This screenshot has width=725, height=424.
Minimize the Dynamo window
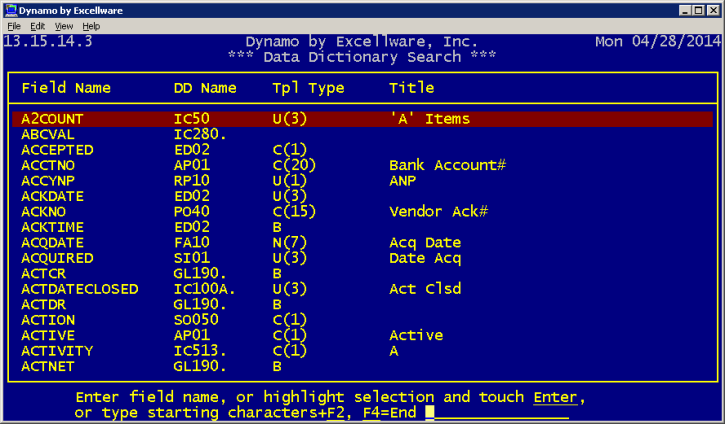(x=684, y=9)
